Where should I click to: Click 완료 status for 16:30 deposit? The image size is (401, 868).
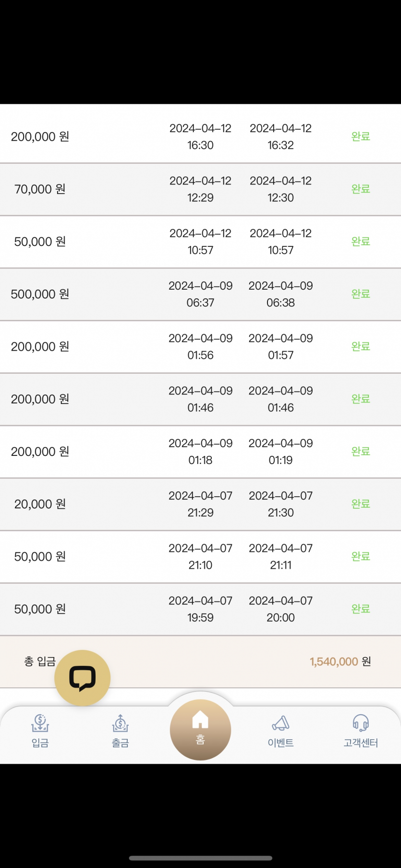(361, 136)
